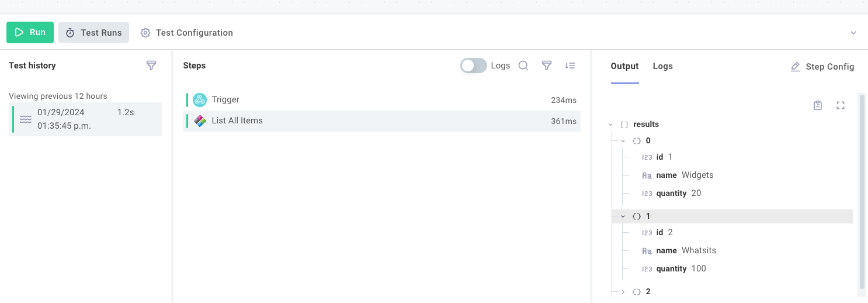Copy output to clipboard

[x=818, y=105]
